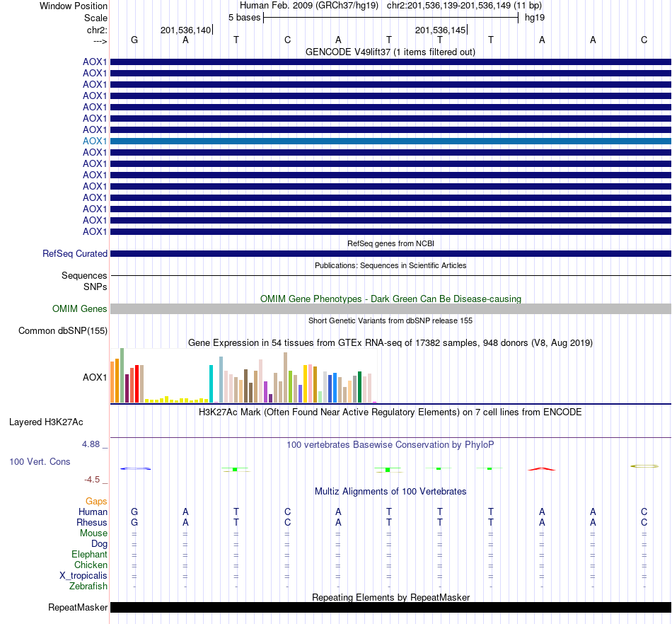This screenshot has width=672, height=624.
Task: Click 'Publications: Sequences in Scientific Articles' title
Action: point(390,266)
